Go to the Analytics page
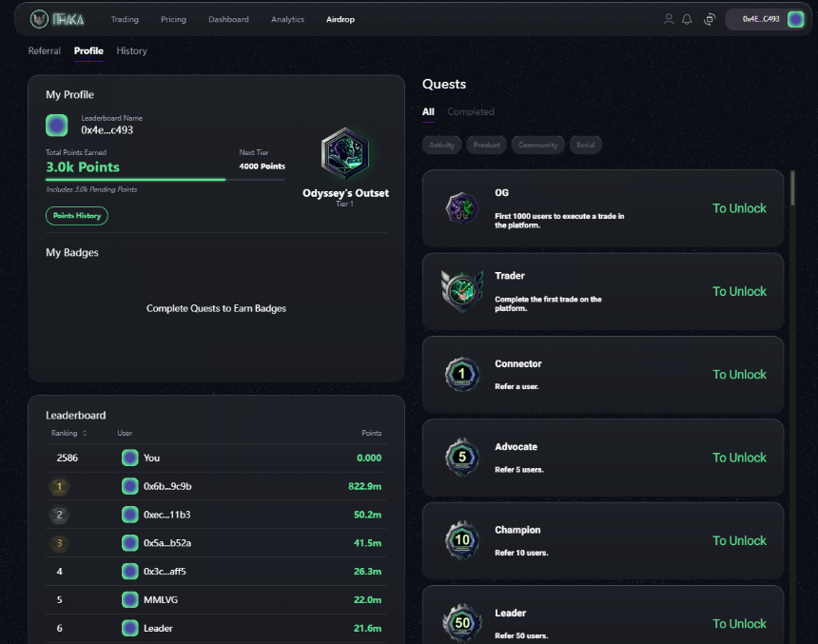This screenshot has width=818, height=644. pos(287,19)
